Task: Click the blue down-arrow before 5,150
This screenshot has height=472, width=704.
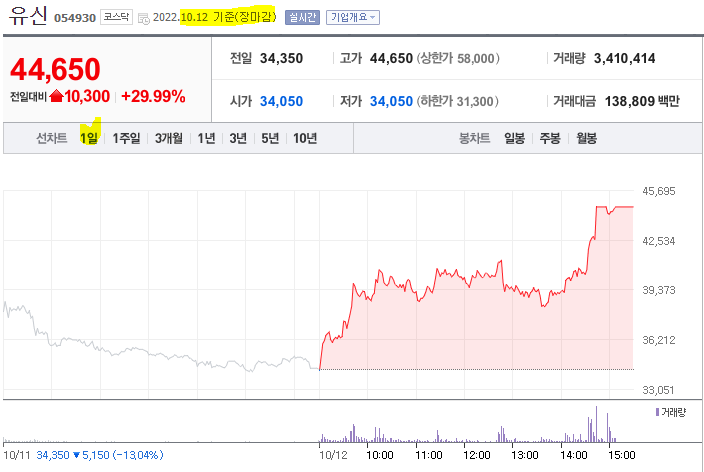Action: [76, 455]
